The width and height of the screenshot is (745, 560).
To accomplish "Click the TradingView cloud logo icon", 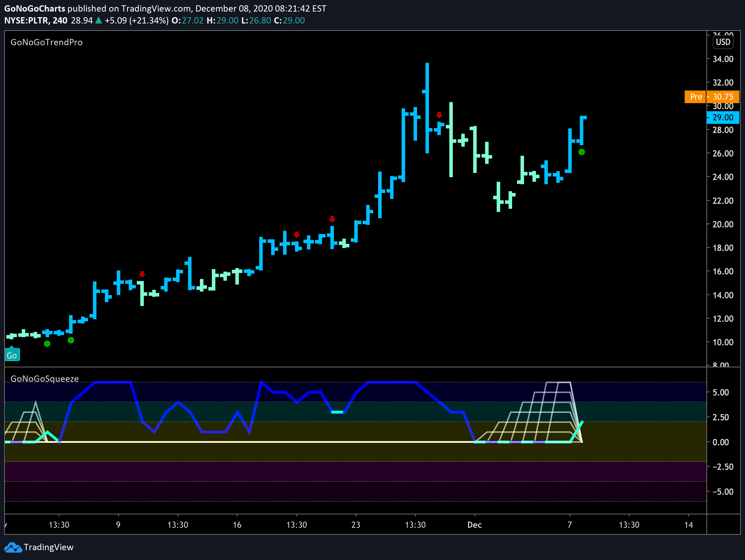I will pos(13,547).
